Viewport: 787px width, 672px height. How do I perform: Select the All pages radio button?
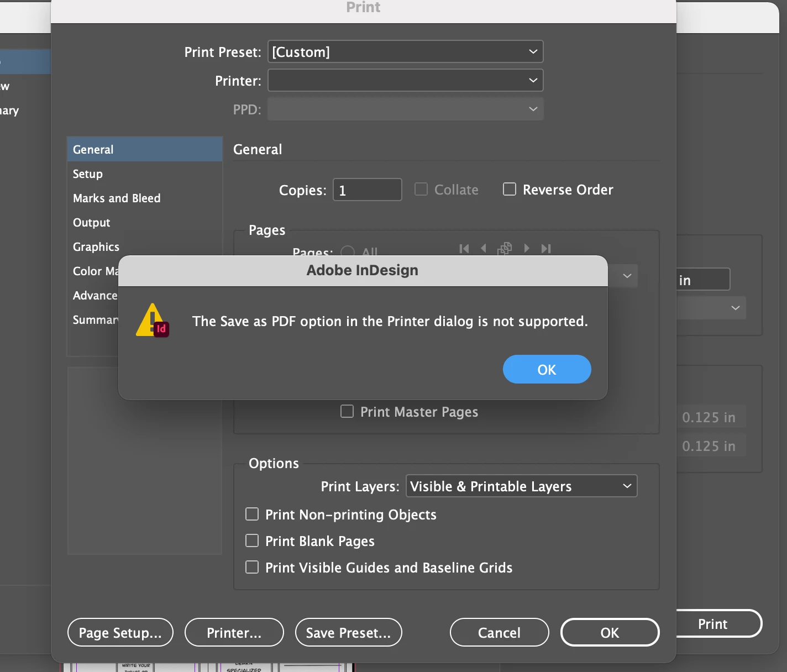pyautogui.click(x=348, y=252)
